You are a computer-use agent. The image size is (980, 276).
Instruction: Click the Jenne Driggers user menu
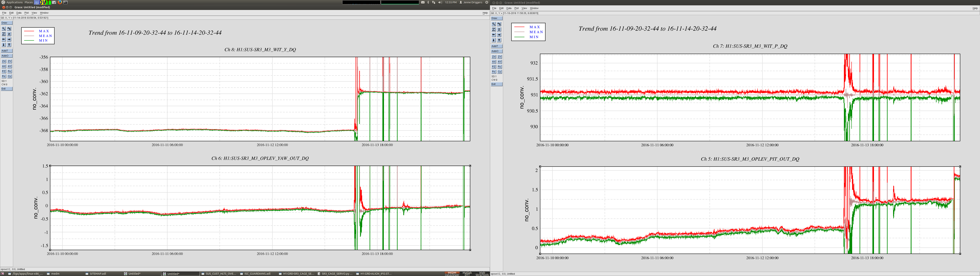[x=471, y=2]
